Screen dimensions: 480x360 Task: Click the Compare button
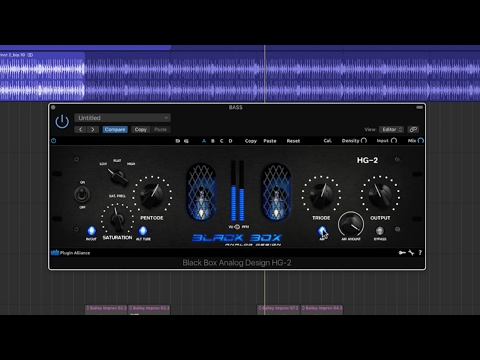point(115,129)
